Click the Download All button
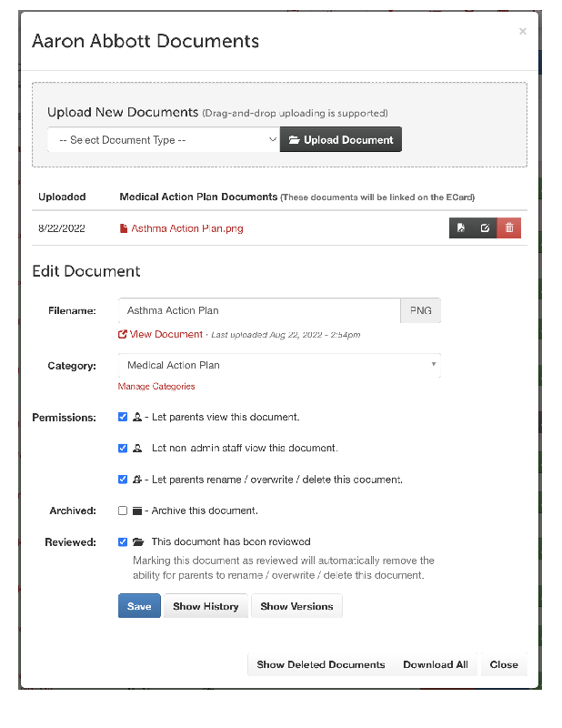 436,664
